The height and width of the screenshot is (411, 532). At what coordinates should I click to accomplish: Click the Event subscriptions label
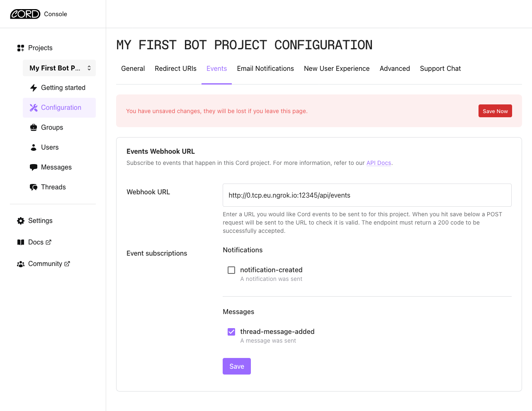pos(157,254)
